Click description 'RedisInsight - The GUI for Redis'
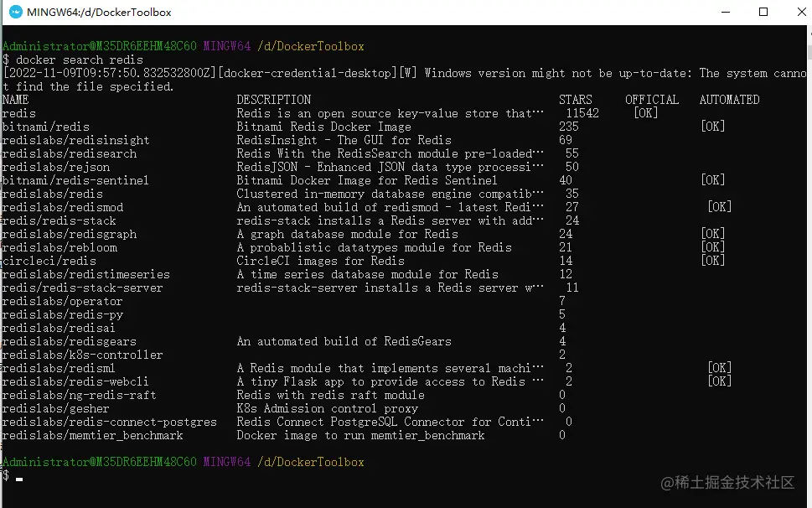 coord(344,140)
